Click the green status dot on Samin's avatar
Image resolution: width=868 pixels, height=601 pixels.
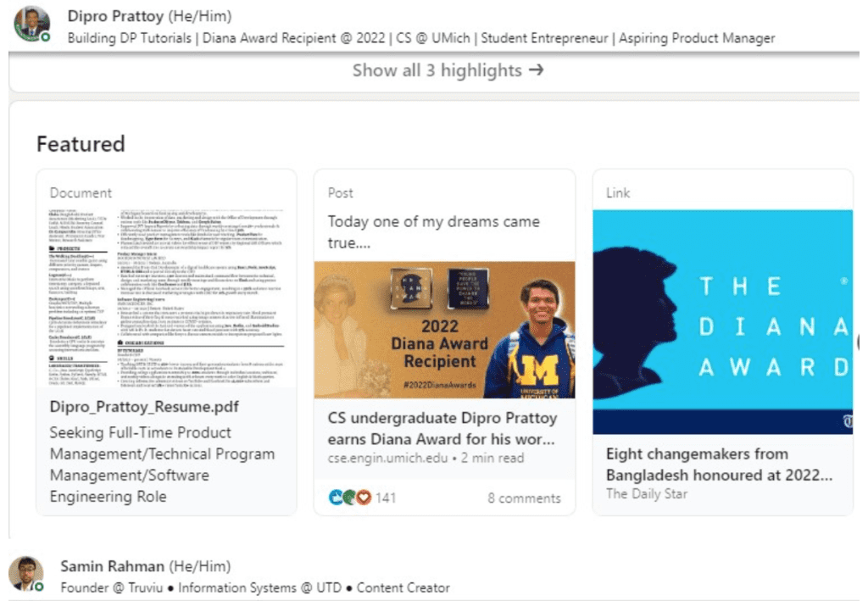(39, 586)
